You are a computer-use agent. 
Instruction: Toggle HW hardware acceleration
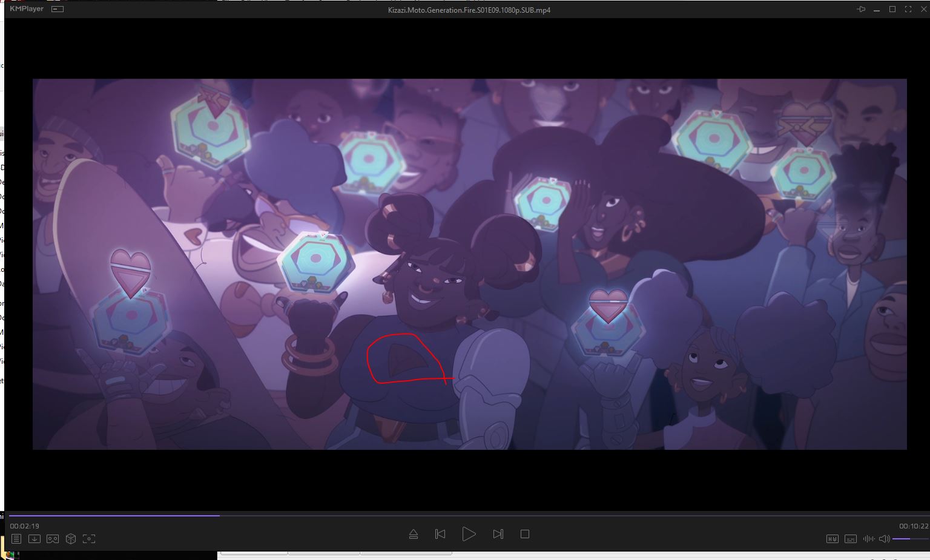coord(833,539)
